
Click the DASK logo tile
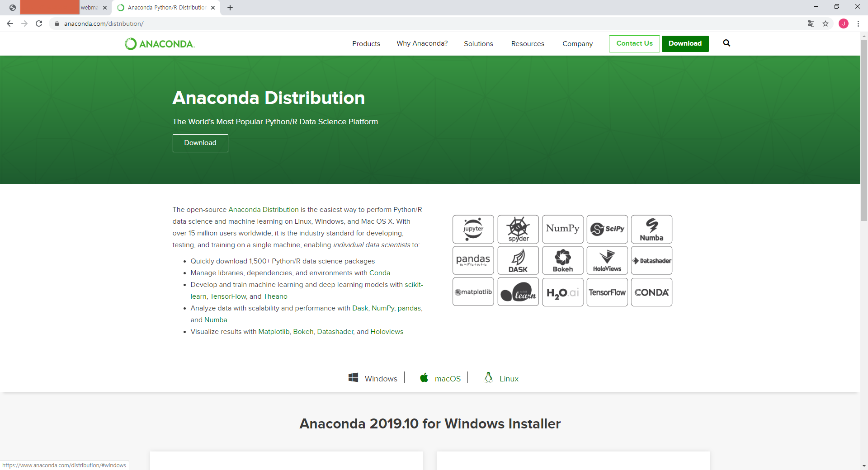(518, 260)
